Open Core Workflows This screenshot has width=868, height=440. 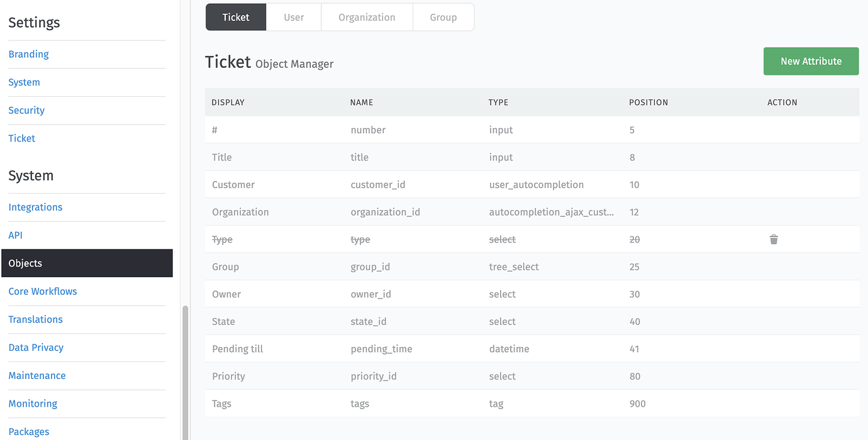point(42,291)
